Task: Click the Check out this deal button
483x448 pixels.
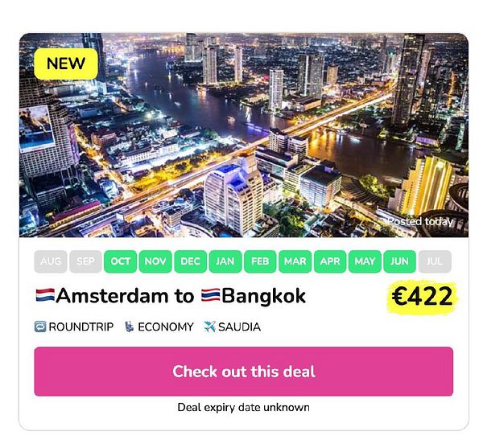Action: pyautogui.click(x=244, y=372)
